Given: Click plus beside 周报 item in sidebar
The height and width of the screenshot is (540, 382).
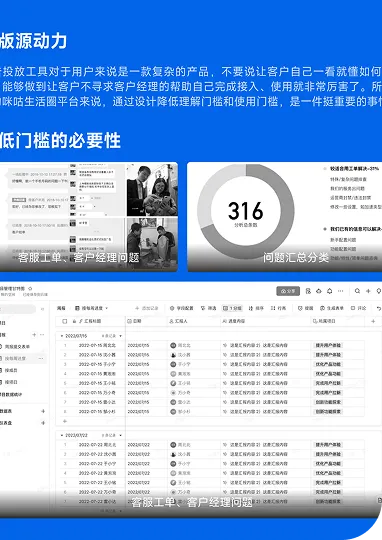Looking at the screenshot, I should pyautogui.click(x=34, y=334).
